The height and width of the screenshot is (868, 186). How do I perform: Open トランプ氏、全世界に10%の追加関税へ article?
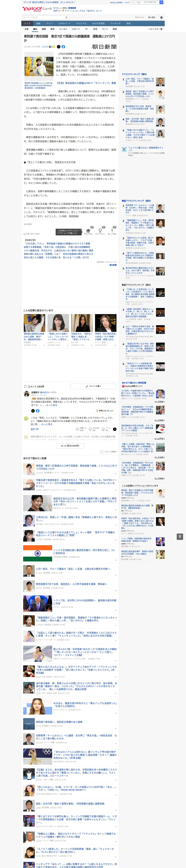tap(85, 602)
